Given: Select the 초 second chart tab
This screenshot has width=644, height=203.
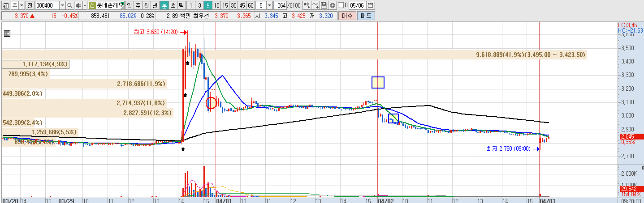Looking at the screenshot, I should coord(173,5).
